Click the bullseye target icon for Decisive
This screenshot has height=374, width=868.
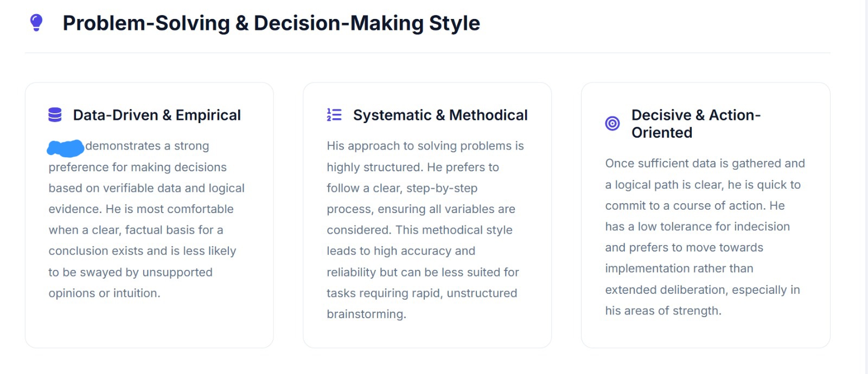tap(612, 124)
